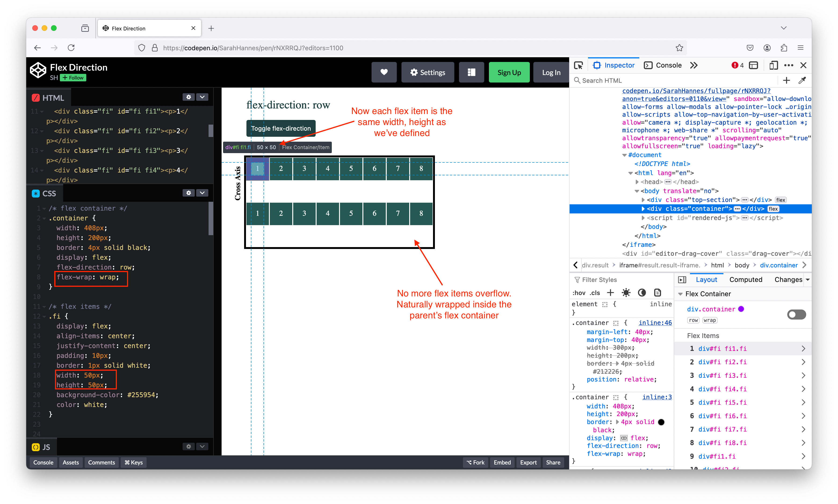Screen dimensions: 838x504
Task: Click the element picker icon in DevTools
Action: pyautogui.click(x=578, y=65)
